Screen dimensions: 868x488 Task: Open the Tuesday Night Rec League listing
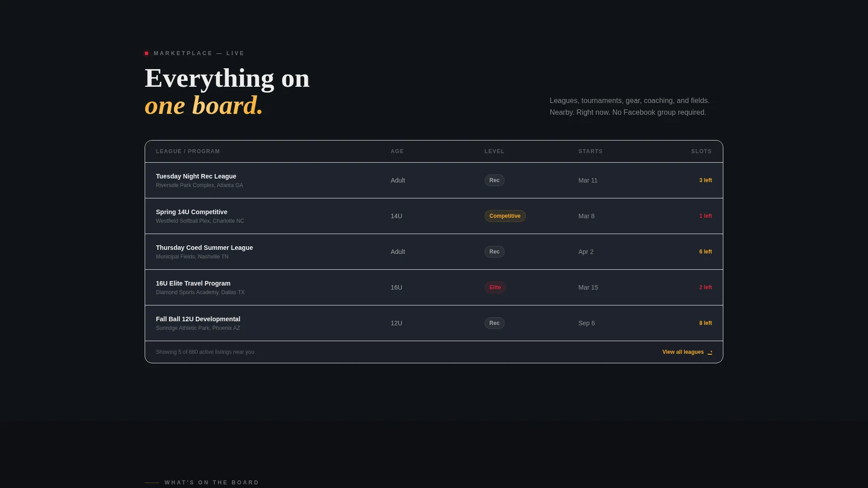(x=434, y=180)
